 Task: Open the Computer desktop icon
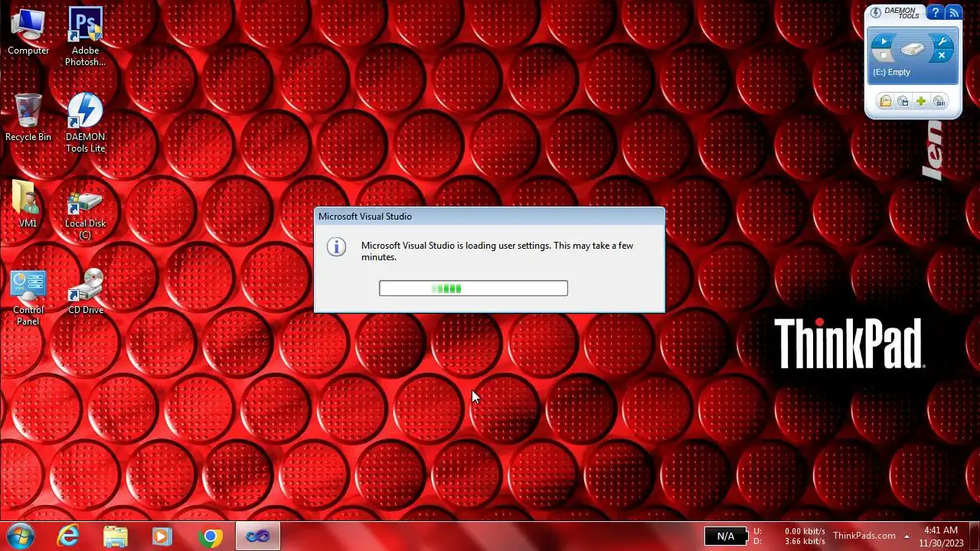click(x=28, y=32)
